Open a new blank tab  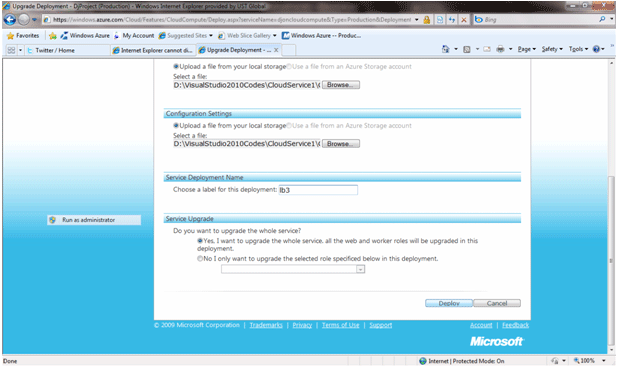click(x=289, y=50)
